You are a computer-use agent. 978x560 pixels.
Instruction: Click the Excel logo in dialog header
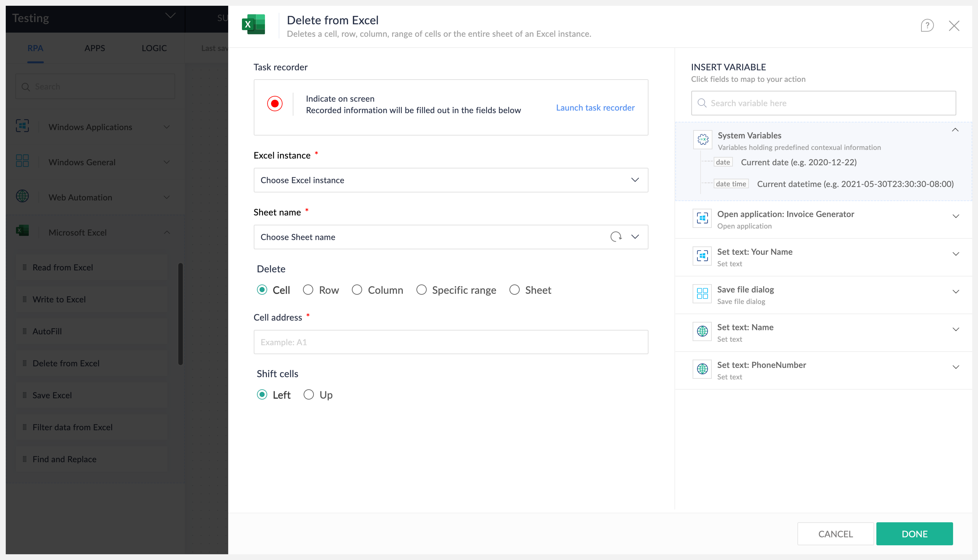tap(253, 25)
